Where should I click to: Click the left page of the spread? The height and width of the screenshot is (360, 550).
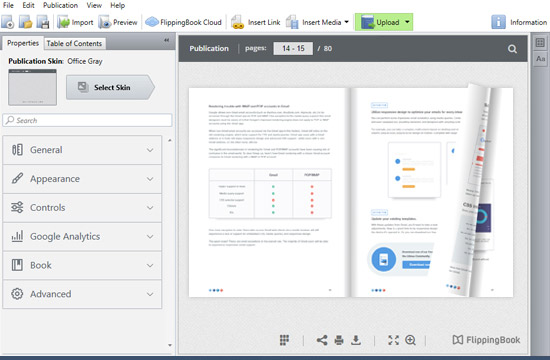click(x=269, y=192)
